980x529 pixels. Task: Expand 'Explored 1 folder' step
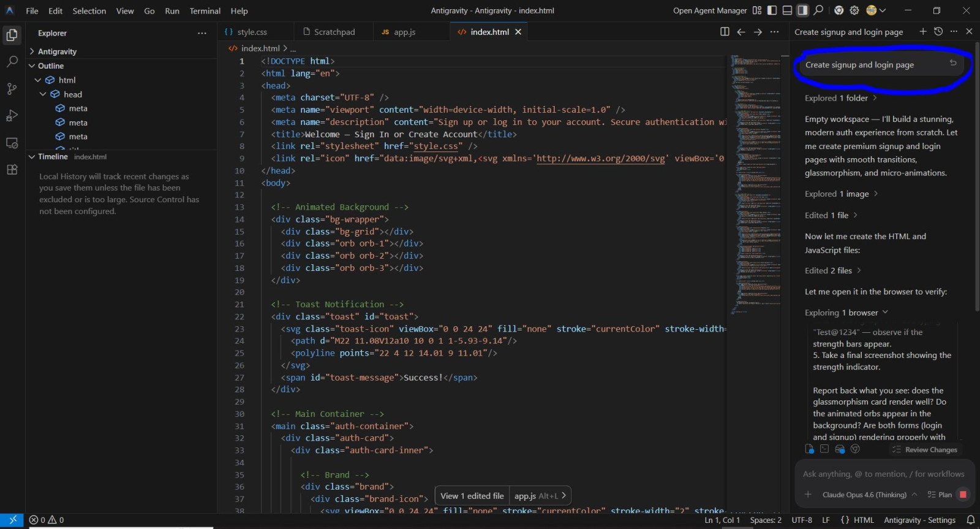(x=840, y=98)
